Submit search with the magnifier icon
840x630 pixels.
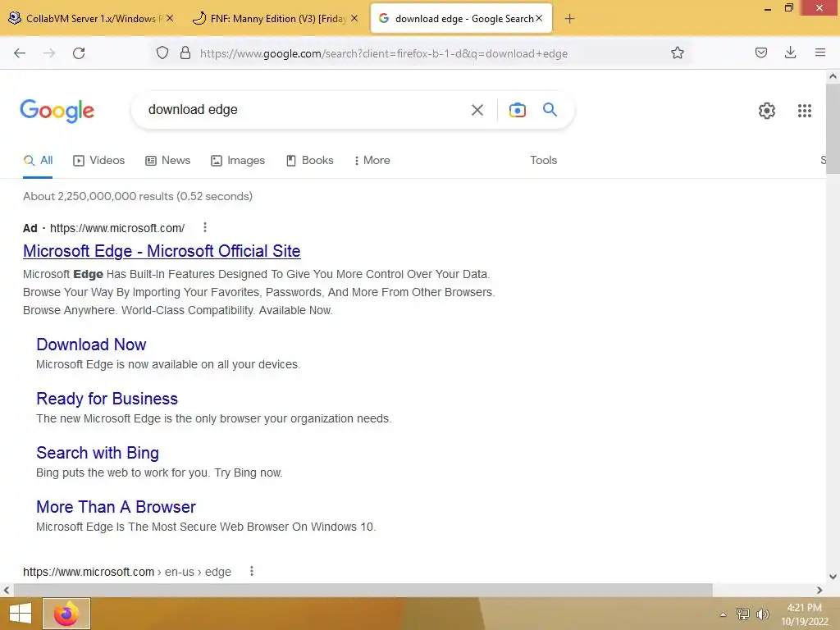[x=550, y=109]
